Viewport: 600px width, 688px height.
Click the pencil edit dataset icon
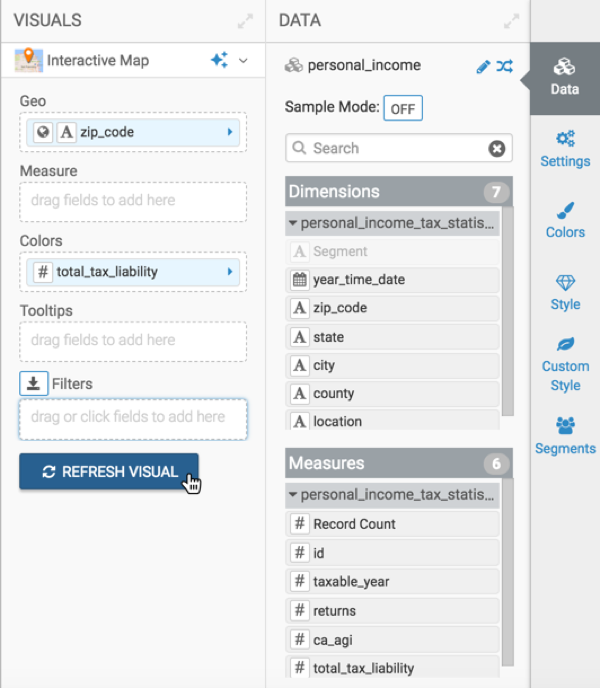pos(484,66)
